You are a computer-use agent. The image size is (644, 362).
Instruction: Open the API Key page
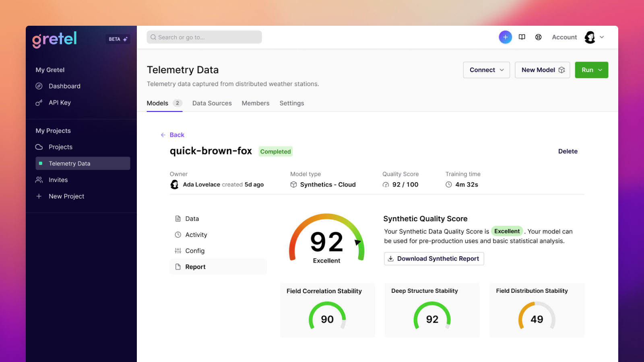point(60,103)
